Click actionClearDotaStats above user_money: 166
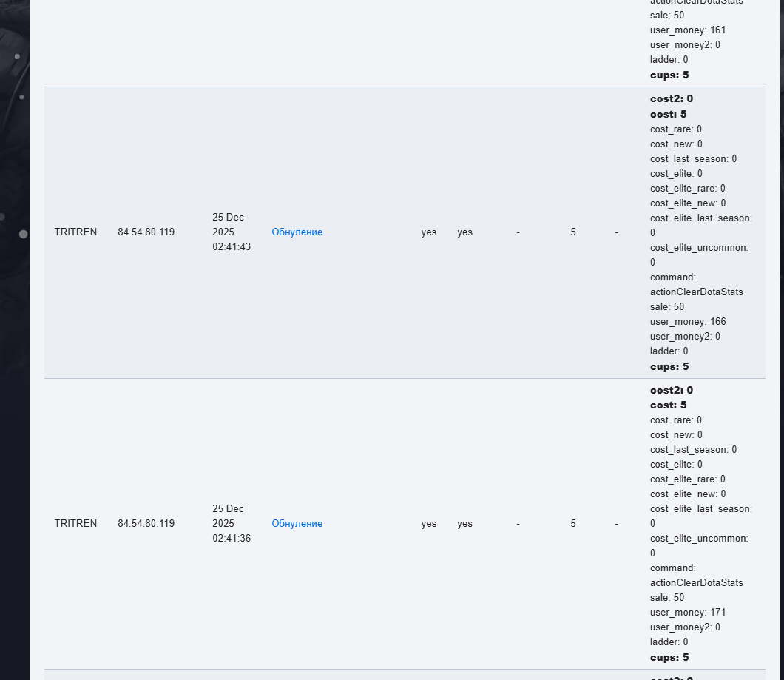The height and width of the screenshot is (680, 784). point(696,292)
